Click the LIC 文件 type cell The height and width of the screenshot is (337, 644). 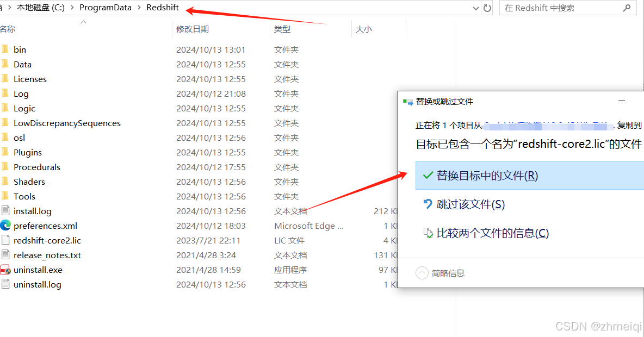click(x=289, y=241)
